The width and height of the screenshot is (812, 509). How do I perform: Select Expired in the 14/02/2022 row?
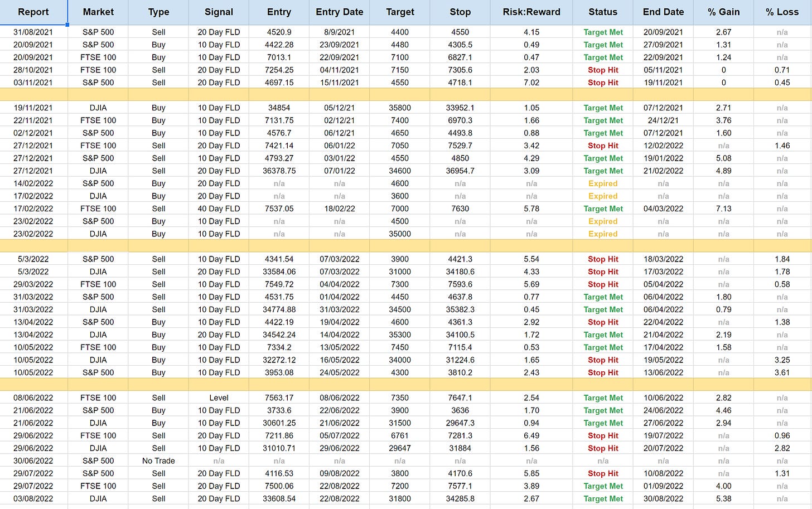(603, 183)
